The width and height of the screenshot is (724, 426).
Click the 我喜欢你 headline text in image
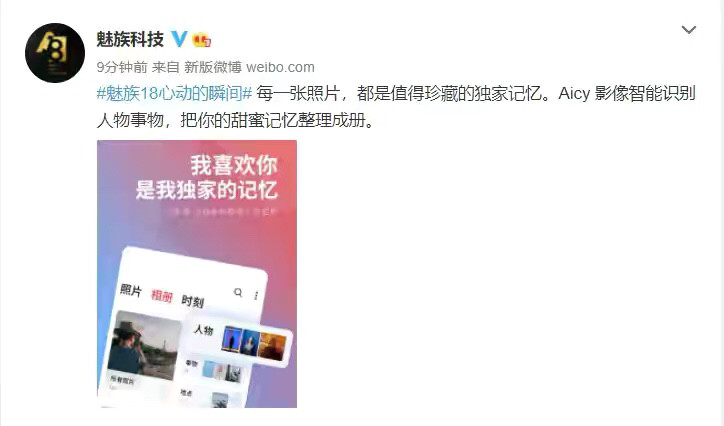click(x=234, y=165)
